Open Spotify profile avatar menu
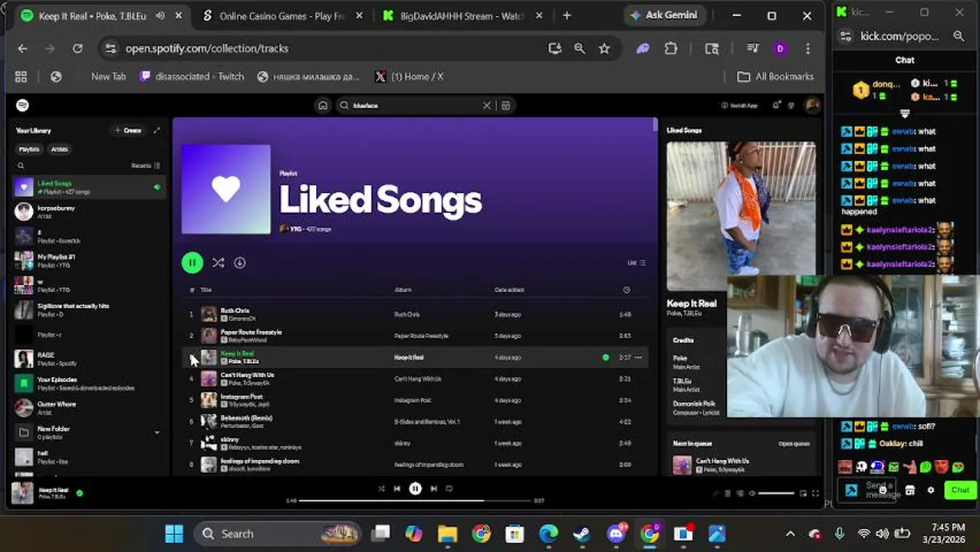 click(x=811, y=106)
